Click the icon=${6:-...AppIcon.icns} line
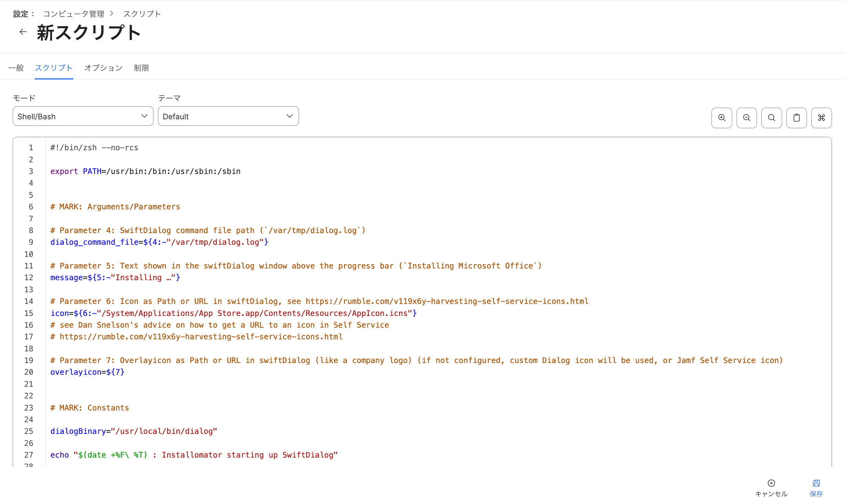This screenshot has height=504, width=845. click(234, 313)
